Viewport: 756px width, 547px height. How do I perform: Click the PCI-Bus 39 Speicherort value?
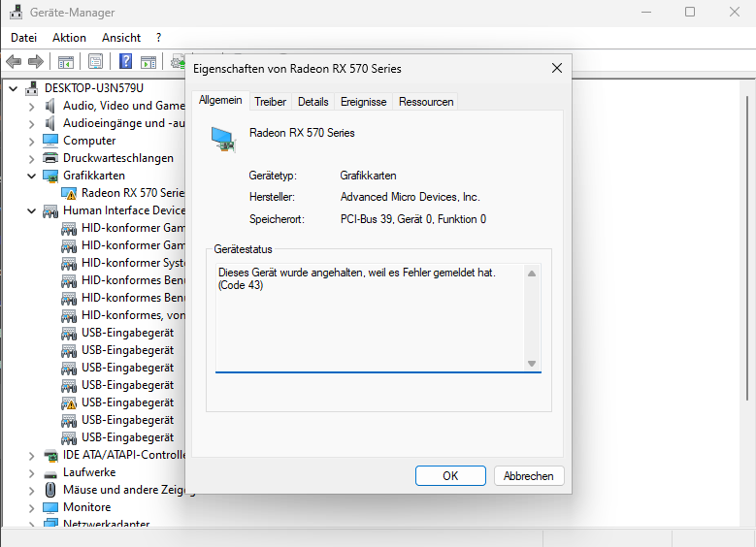(x=413, y=219)
